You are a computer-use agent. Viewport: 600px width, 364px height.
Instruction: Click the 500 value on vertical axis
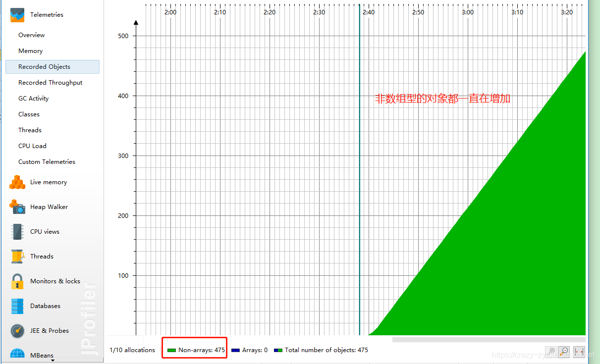pyautogui.click(x=123, y=36)
